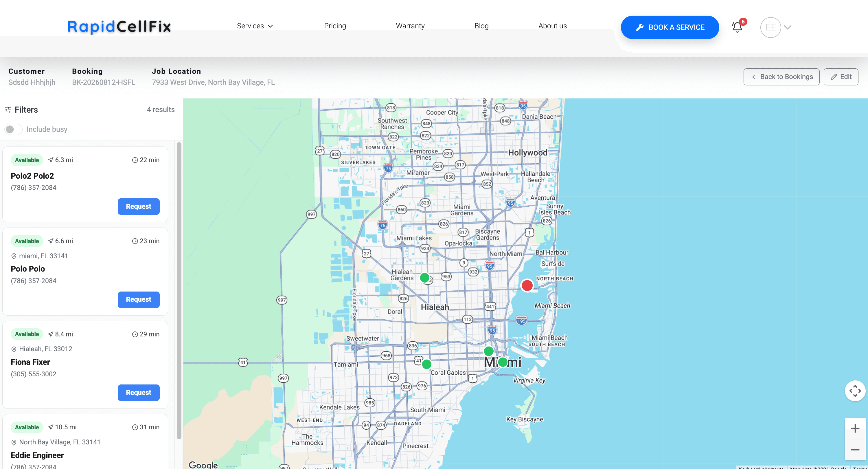
Task: Click the Polo2 Polo2 technician name
Action: 32,176
